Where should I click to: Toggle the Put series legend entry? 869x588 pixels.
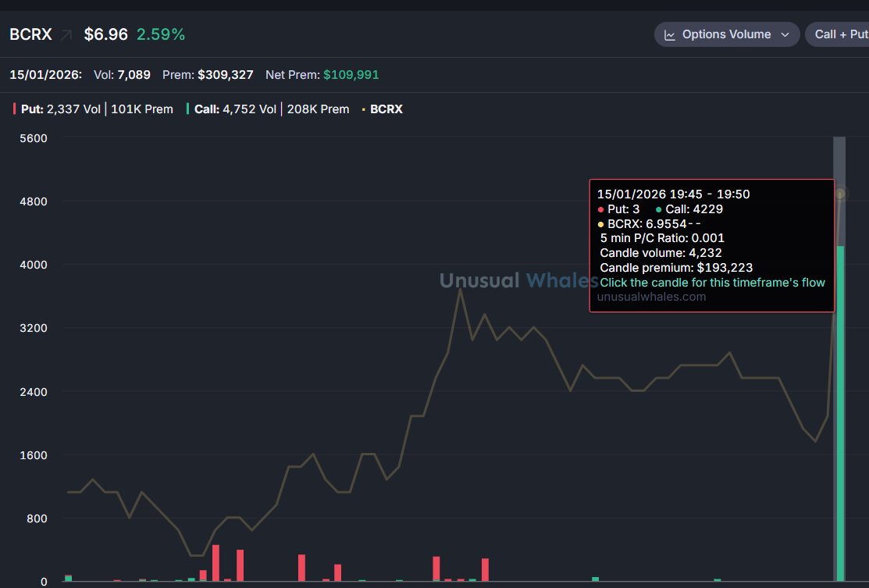(93, 109)
